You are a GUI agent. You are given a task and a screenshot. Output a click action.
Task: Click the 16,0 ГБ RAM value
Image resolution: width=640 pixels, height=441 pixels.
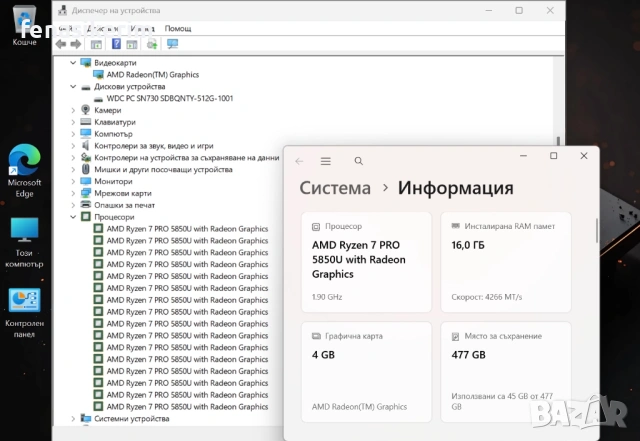468,245
